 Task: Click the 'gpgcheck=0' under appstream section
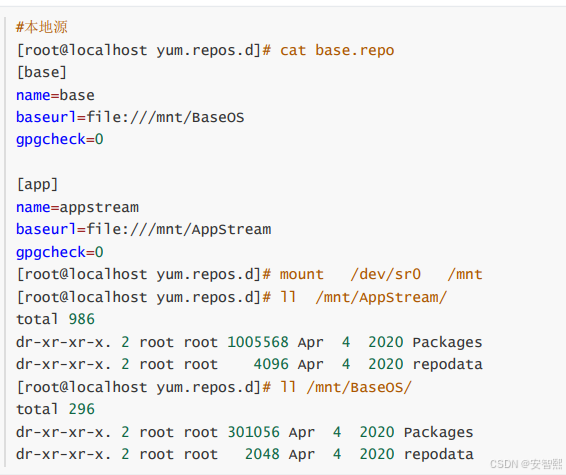60,252
